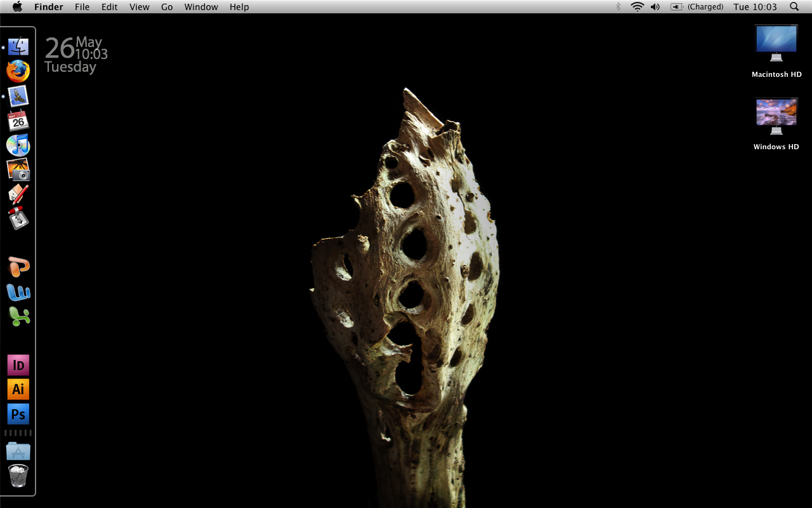The height and width of the screenshot is (508, 812).
Task: Open Finder from the dock
Action: (x=18, y=46)
